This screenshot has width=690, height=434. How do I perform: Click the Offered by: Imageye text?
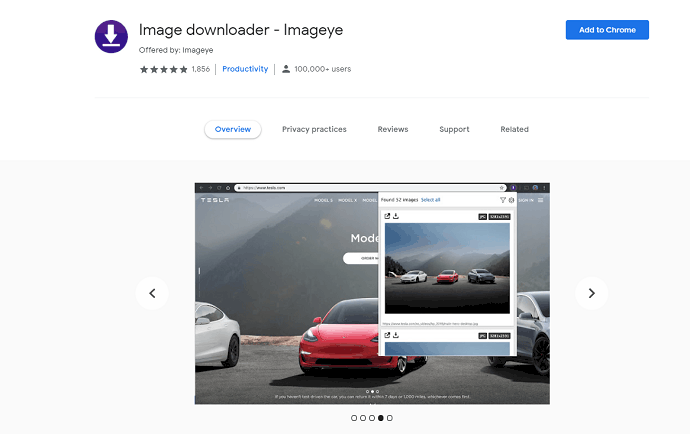[176, 50]
